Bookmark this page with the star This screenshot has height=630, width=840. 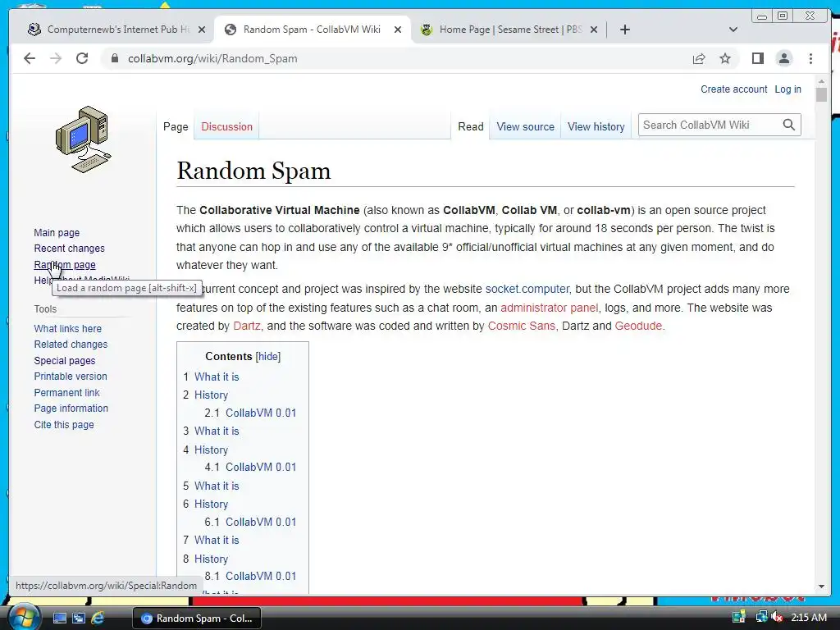tap(725, 58)
